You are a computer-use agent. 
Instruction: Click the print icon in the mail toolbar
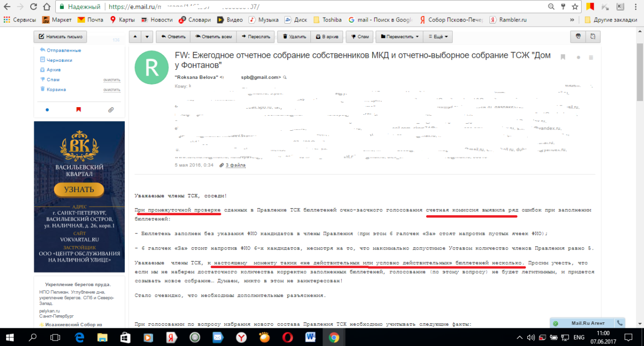[578, 37]
